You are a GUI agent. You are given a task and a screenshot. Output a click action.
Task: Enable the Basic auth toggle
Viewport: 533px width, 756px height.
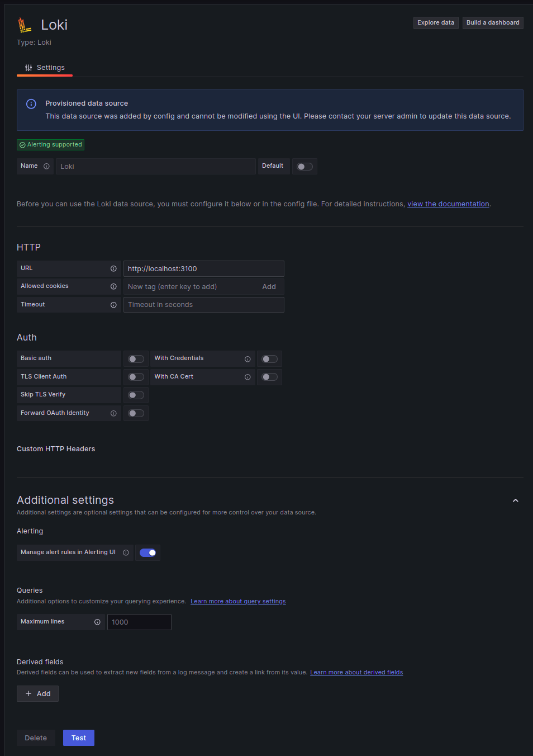pyautogui.click(x=136, y=358)
